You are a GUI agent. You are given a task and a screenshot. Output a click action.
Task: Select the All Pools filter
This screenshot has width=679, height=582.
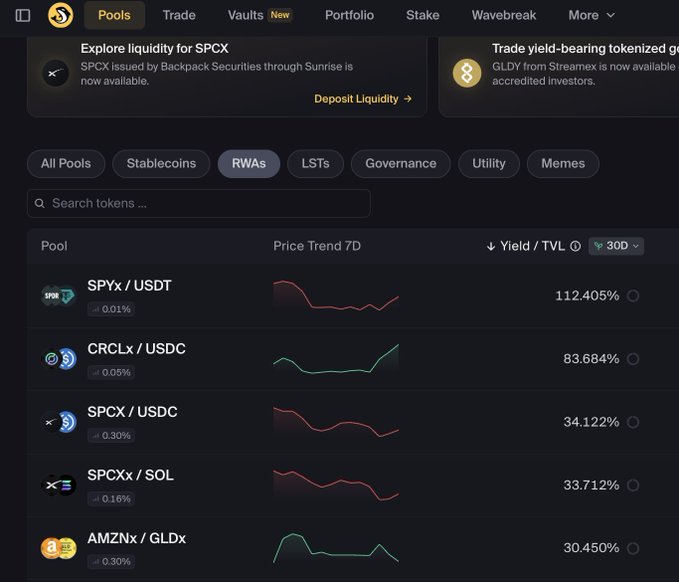[66, 164]
